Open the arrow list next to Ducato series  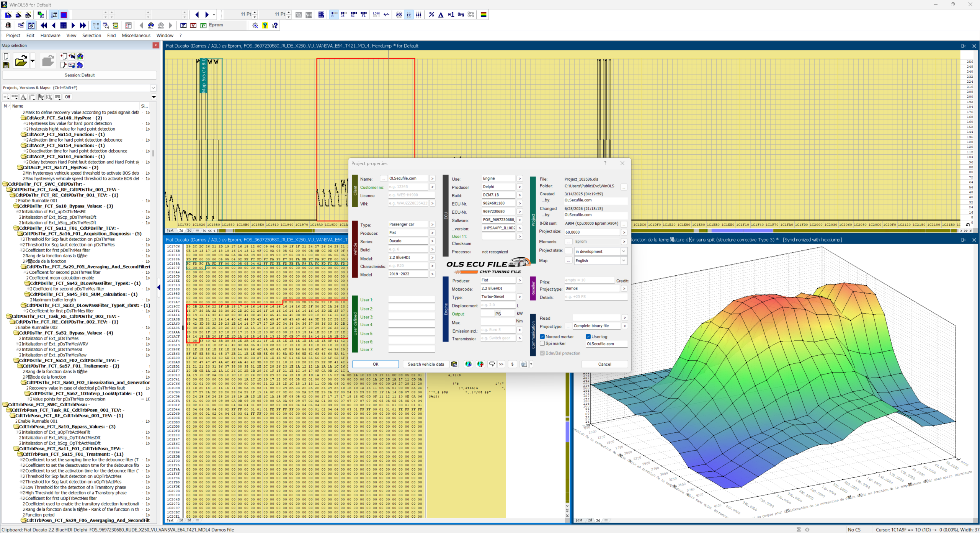coord(432,241)
